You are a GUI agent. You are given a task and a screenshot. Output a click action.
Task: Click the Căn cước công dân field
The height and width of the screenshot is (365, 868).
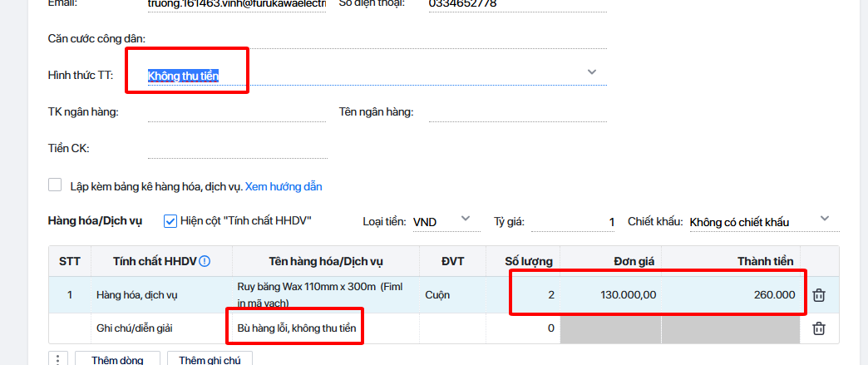[x=377, y=39]
